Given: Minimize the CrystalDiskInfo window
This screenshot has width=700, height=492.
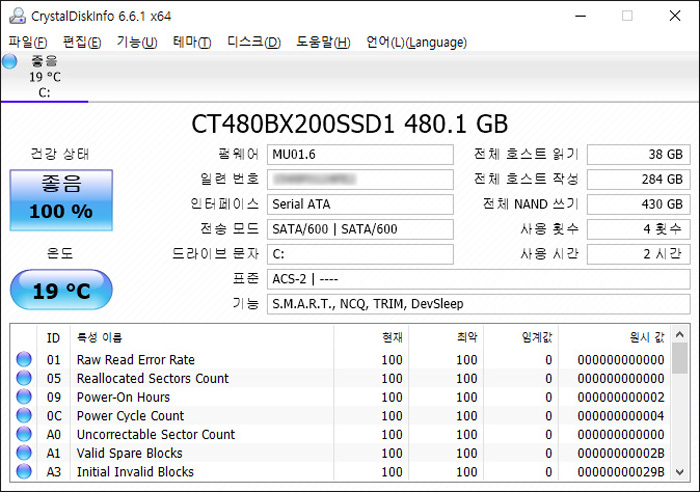Looking at the screenshot, I should click(580, 16).
